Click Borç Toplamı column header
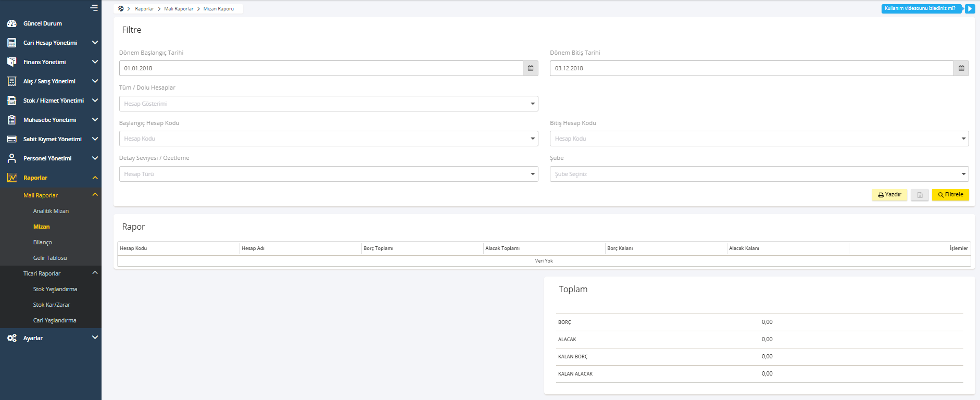Viewport: 980px width, 400px height. [x=379, y=248]
